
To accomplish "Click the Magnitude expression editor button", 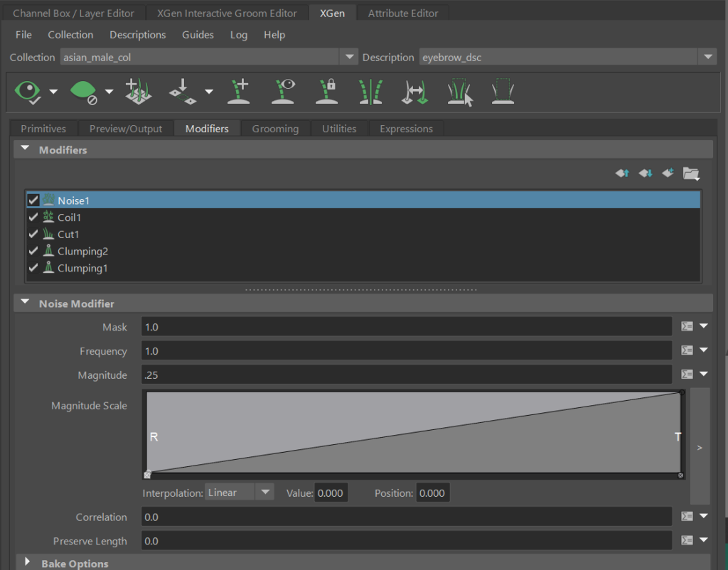I will tap(687, 375).
